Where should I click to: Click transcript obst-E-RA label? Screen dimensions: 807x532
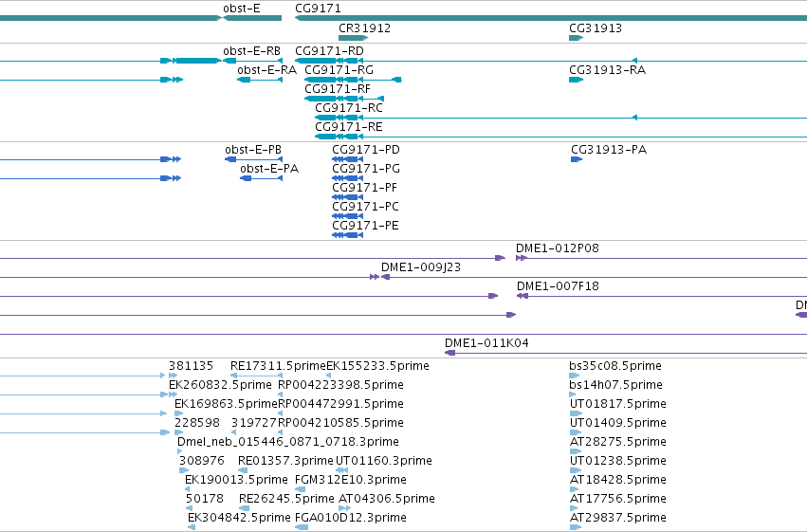coord(266,70)
